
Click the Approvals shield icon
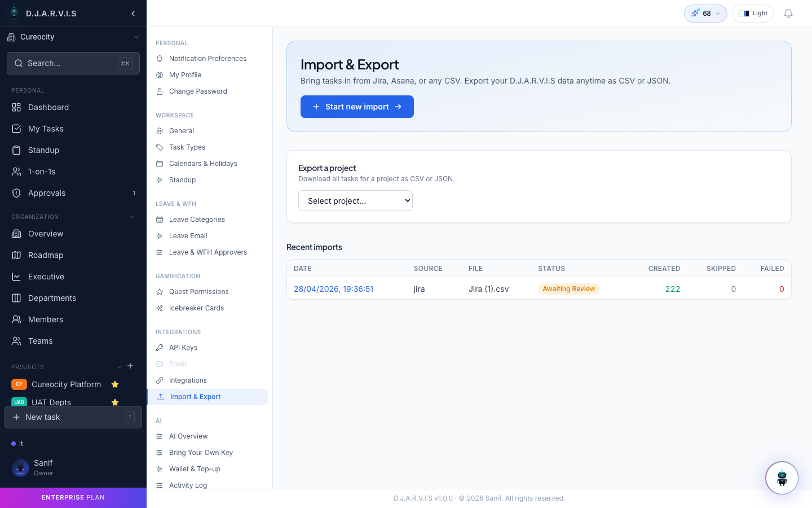(x=16, y=193)
